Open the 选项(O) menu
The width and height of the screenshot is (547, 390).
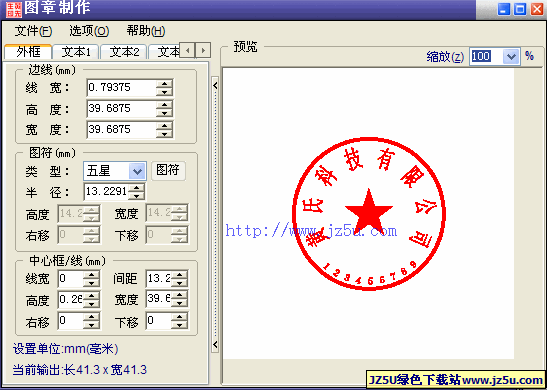coord(89,31)
